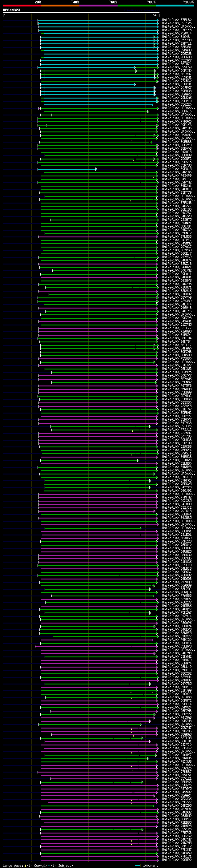Click the red ~20% identity legend bar
The width and height of the screenshot is (197, 868).
[x=22, y=6]
